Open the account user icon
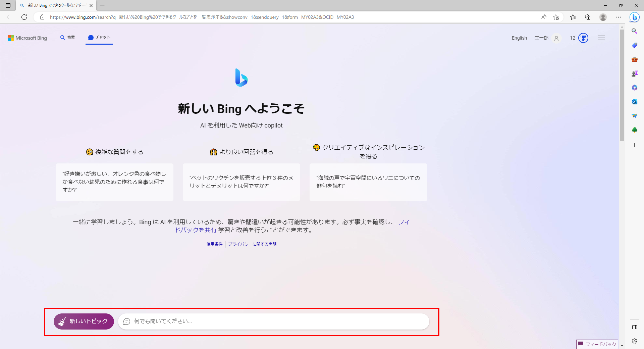644x349 pixels. pos(556,38)
